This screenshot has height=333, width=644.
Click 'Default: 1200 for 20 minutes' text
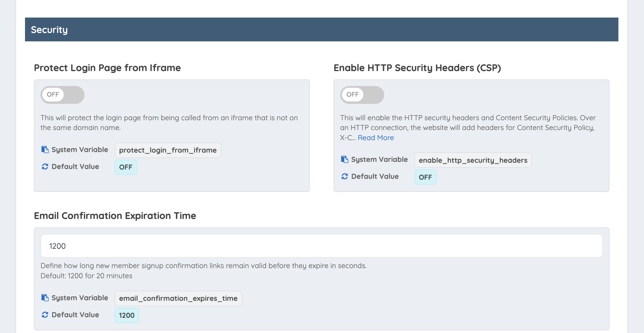pyautogui.click(x=87, y=276)
